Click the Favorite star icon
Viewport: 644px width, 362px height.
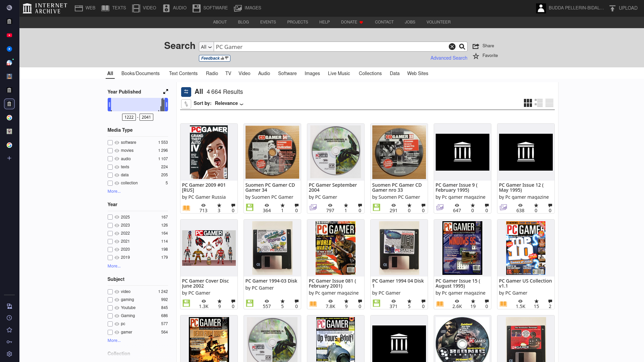point(476,56)
